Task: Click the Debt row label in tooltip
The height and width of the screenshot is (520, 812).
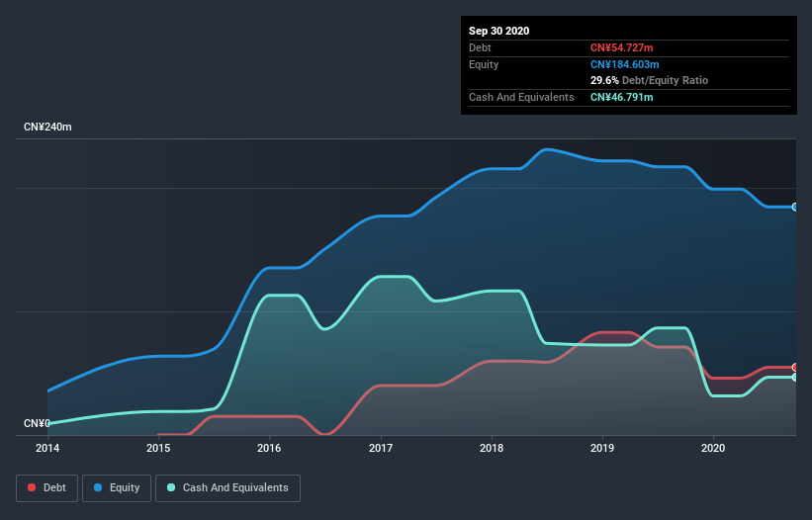Action: tap(480, 47)
